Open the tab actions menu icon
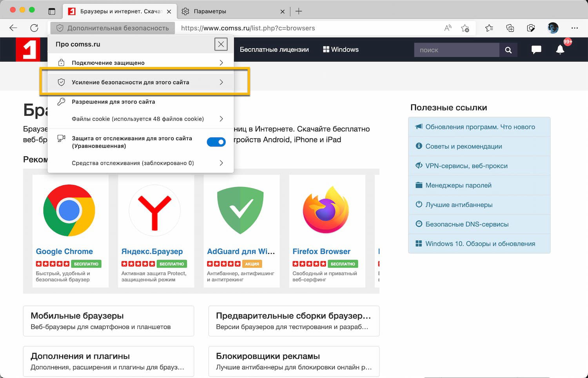Viewport: 588px width, 378px height. (52, 11)
